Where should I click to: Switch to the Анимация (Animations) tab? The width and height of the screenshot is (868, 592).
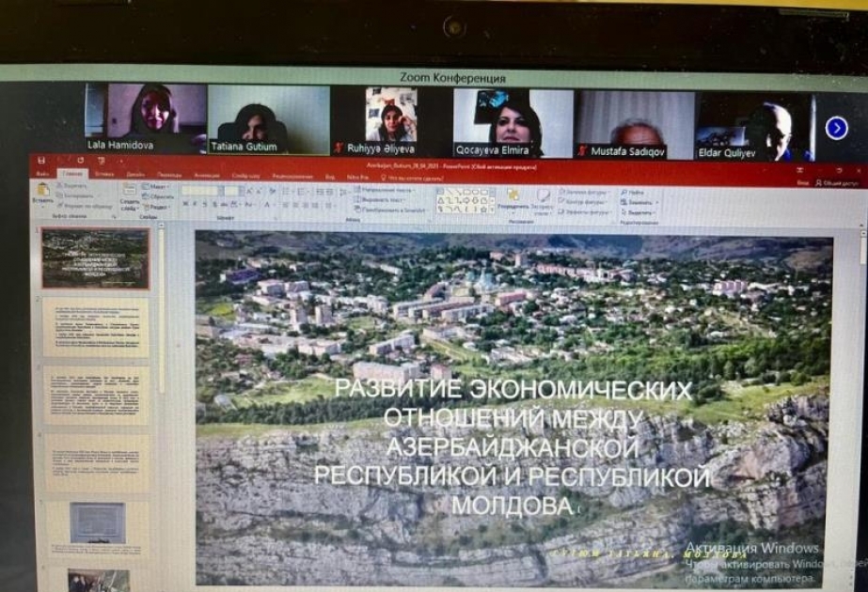pyautogui.click(x=207, y=175)
